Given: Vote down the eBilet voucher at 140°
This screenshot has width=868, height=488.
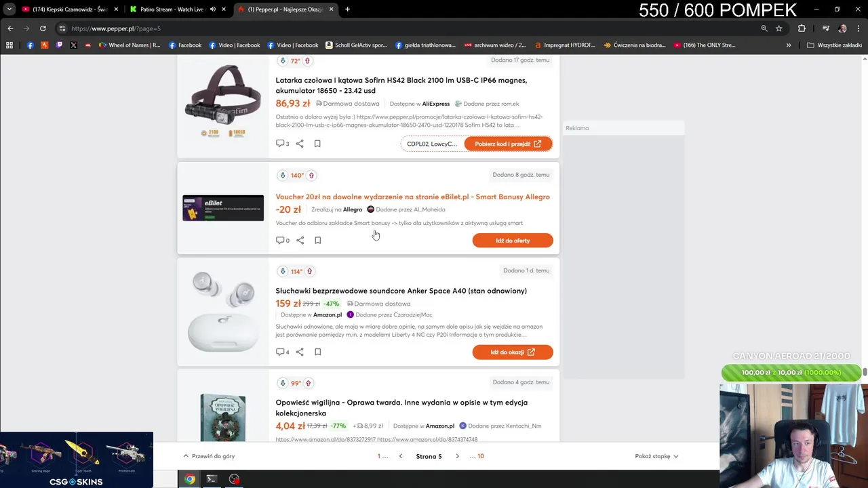Looking at the screenshot, I should pos(283,176).
